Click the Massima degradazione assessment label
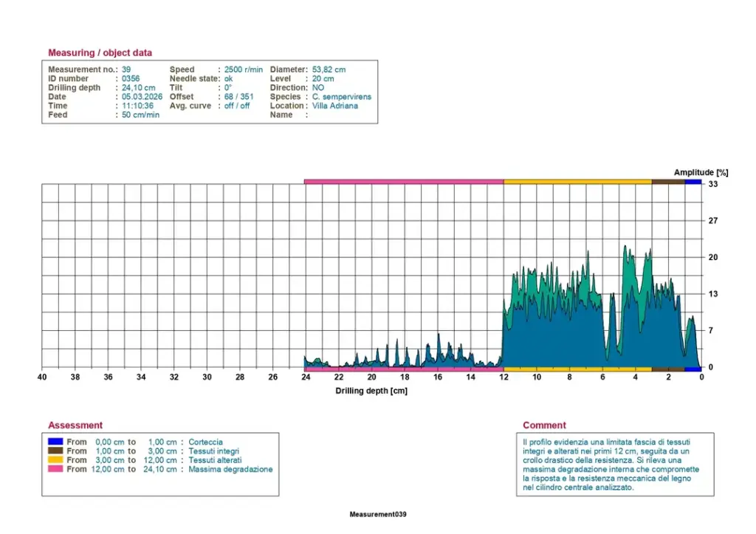This screenshot has width=756, height=534. pyautogui.click(x=230, y=469)
